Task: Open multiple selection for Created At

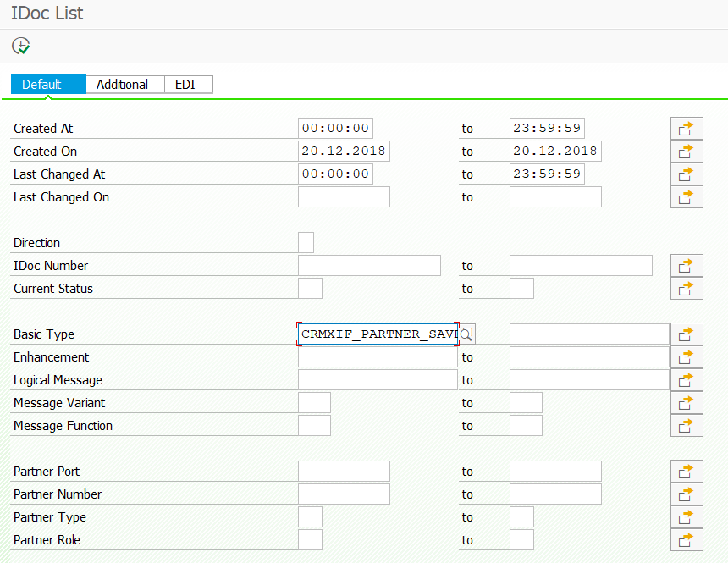Action: point(687,129)
